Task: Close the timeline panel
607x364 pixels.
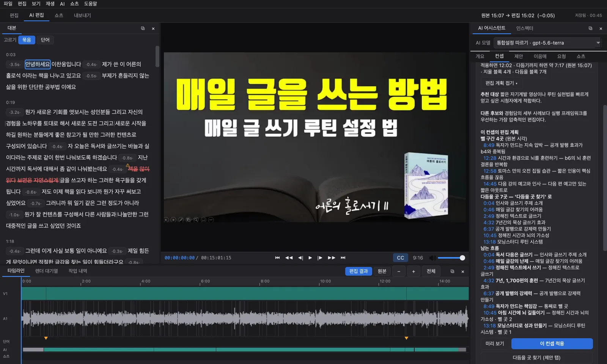Action: (463, 271)
